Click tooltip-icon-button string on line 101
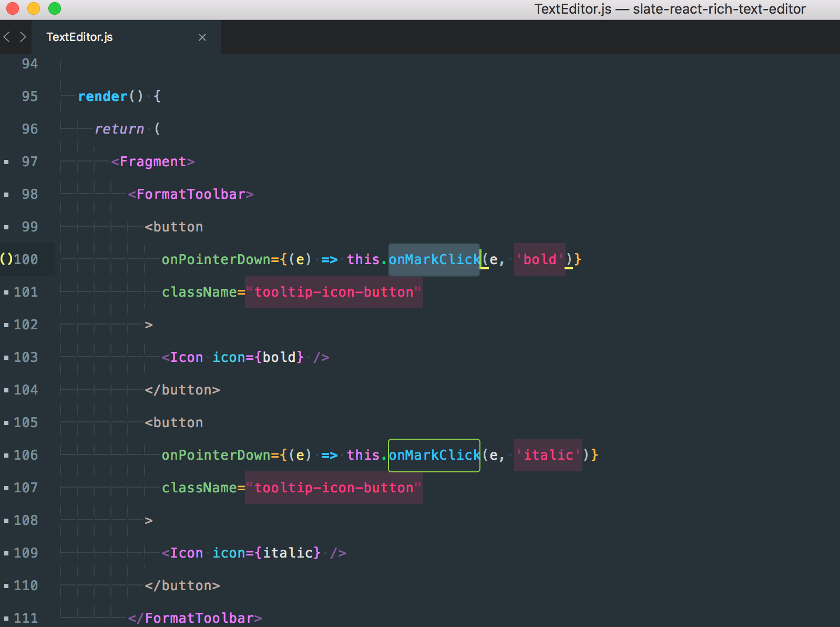The width and height of the screenshot is (840, 627). click(334, 292)
